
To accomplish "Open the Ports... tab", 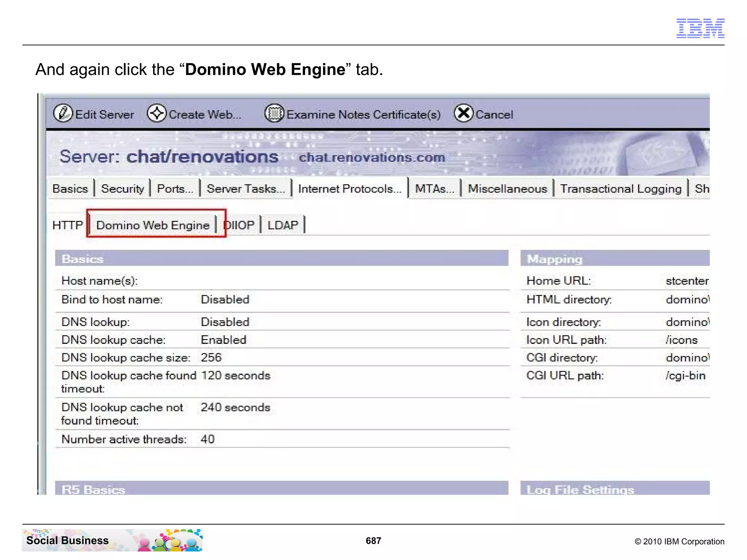I will click(x=175, y=189).
